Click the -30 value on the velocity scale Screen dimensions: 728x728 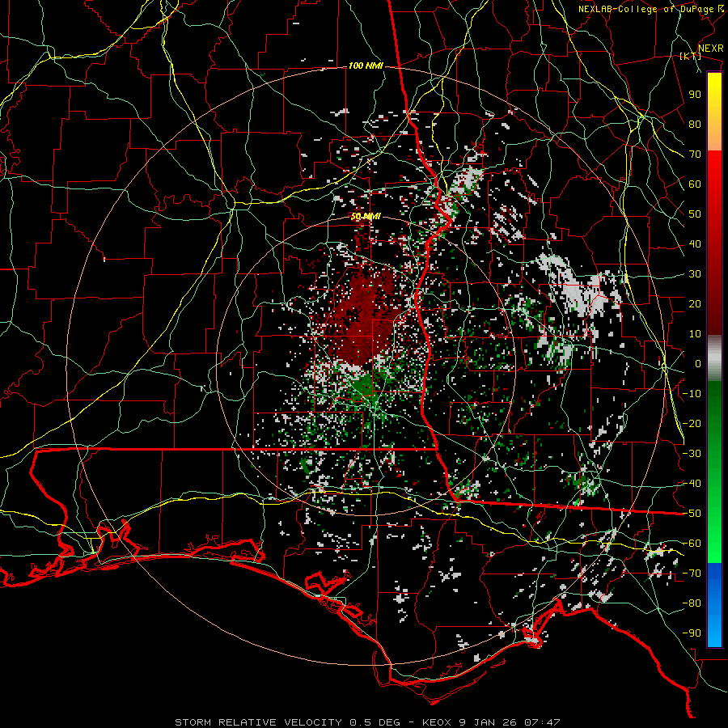[x=692, y=454]
